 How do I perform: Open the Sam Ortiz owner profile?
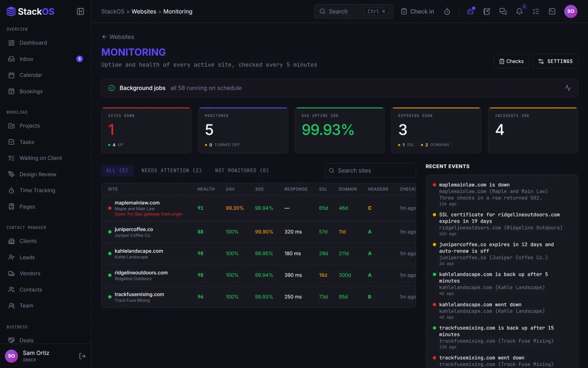click(36, 356)
